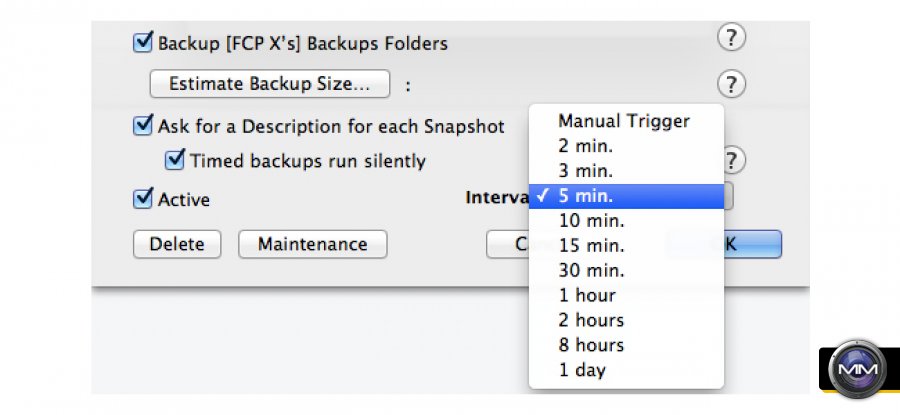This screenshot has width=900, height=415.
Task: Click the MM camera lens logo
Action: coord(859,368)
